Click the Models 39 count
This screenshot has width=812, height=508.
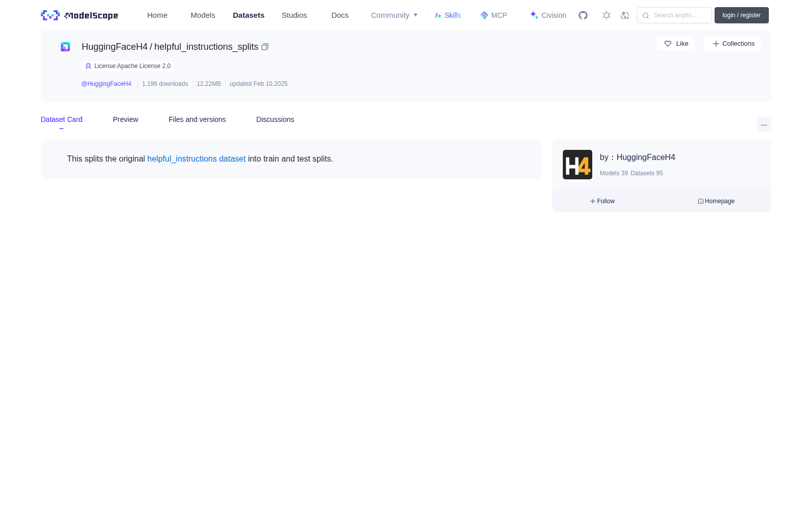point(614,173)
